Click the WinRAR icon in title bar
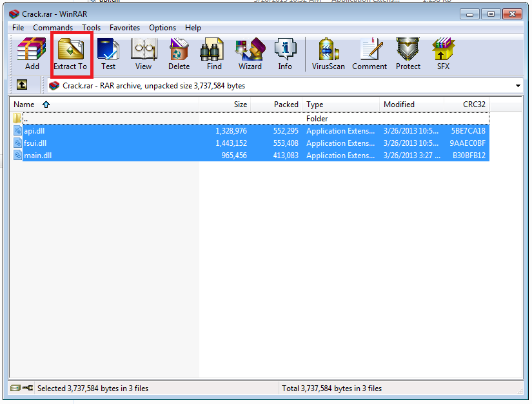This screenshot has height=404, width=532. pos(14,14)
